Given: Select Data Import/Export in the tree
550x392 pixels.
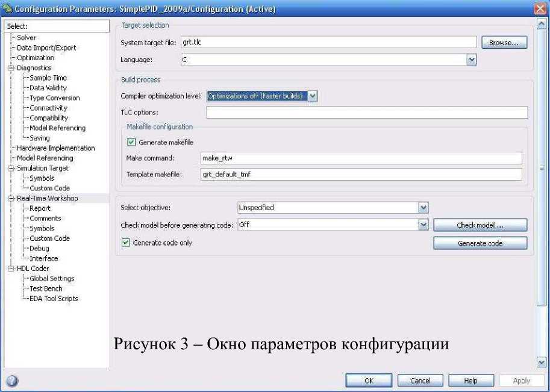Looking at the screenshot, I should 46,48.
